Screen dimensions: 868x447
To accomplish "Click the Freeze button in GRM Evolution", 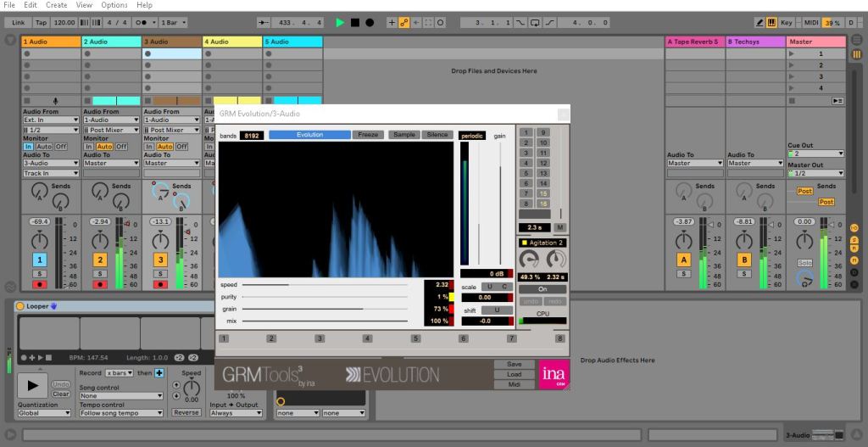I will (369, 135).
